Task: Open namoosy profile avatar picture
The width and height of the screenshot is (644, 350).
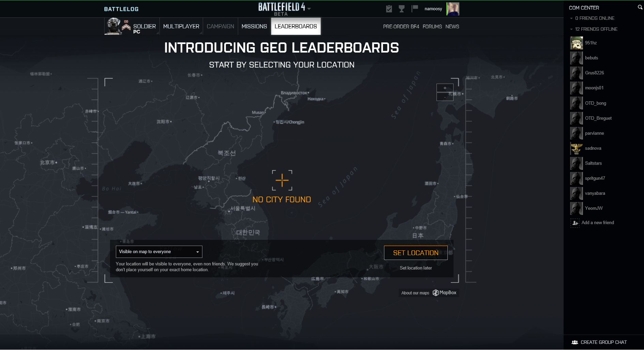Action: [453, 9]
